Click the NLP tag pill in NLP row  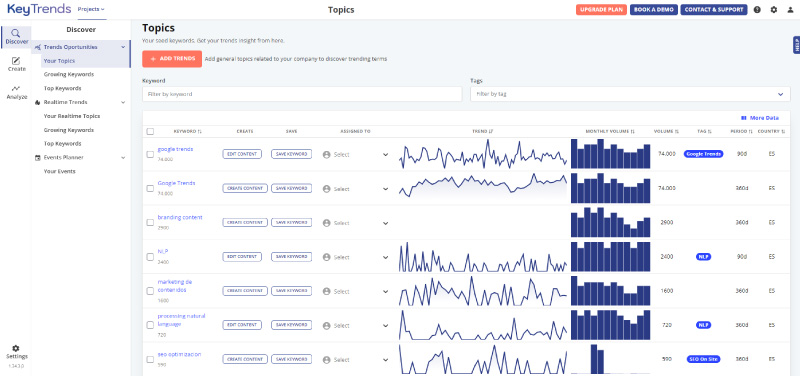coord(704,257)
